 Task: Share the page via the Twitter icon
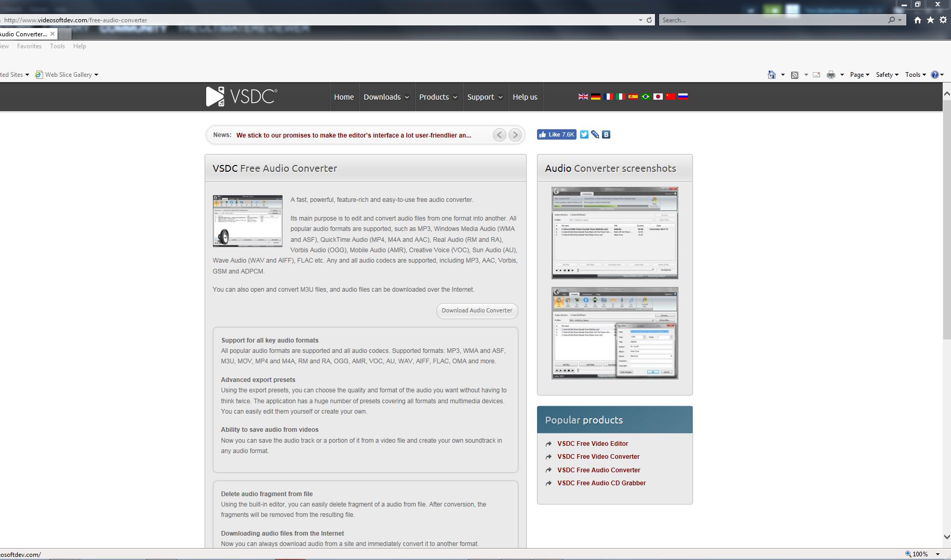coord(584,134)
